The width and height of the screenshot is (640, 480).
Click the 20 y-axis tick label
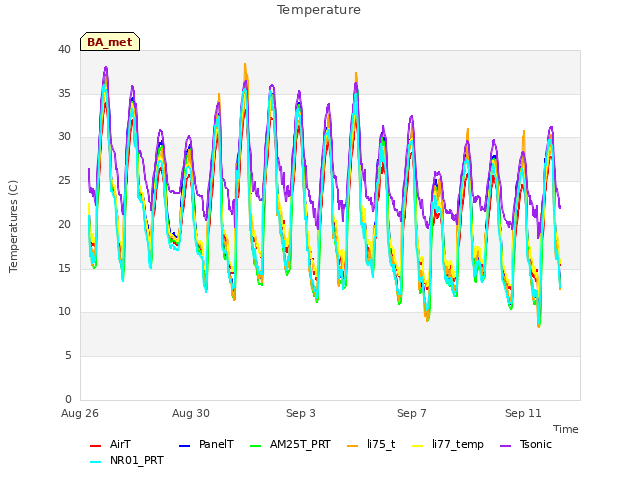click(64, 224)
